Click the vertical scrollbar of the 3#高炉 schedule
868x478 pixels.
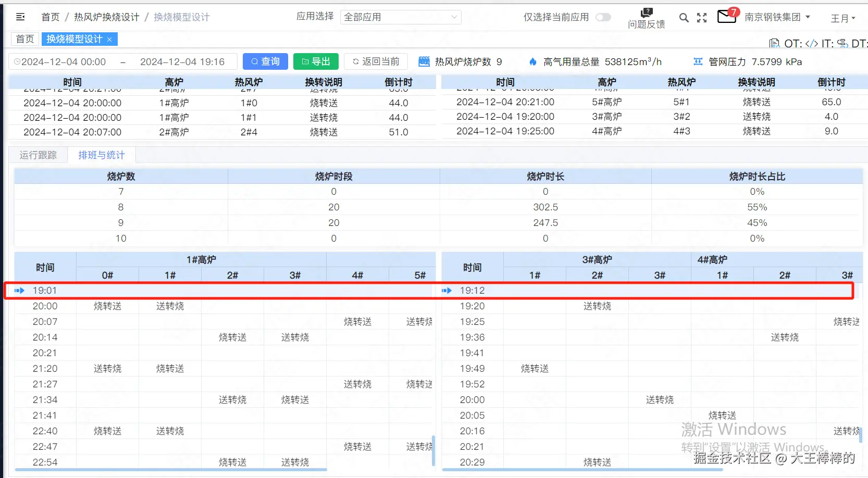[860, 435]
